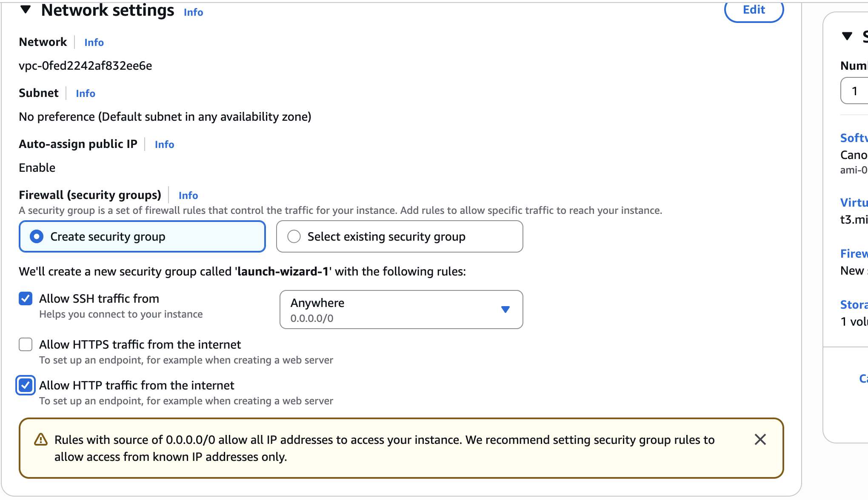Uncheck Allow SSH traffic from checkbox
The image size is (868, 500).
pyautogui.click(x=26, y=298)
